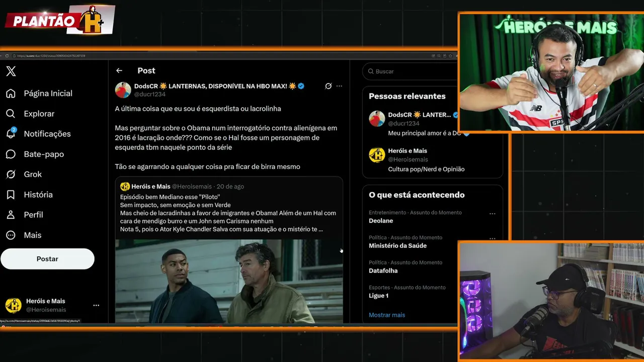Image resolution: width=644 pixels, height=362 pixels.
Task: Click the @ducr1234 handle under Pessoas relevantes
Action: pos(404,124)
